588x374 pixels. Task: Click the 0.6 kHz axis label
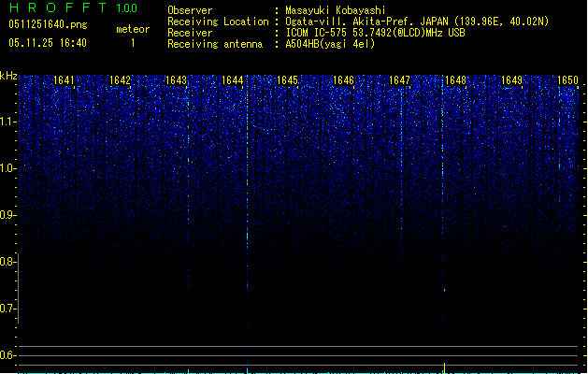pos(7,355)
